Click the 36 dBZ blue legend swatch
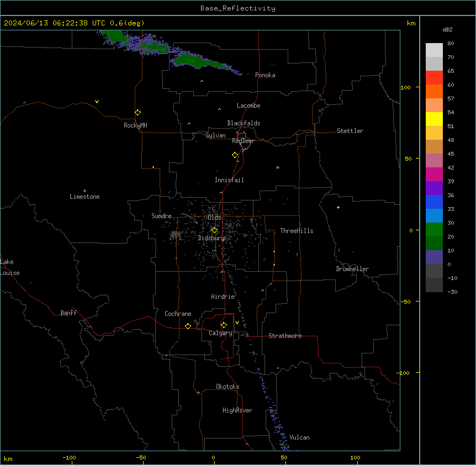The image size is (476, 465). click(434, 202)
